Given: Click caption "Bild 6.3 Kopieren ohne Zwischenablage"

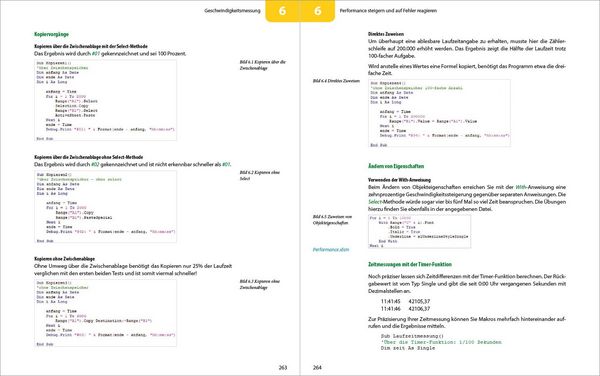Looking at the screenshot, I should pos(259,284).
